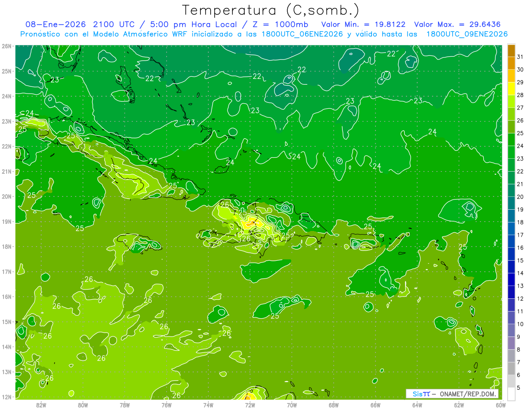
Task: Click the dark orange swatch above 31
Action: pos(511,51)
